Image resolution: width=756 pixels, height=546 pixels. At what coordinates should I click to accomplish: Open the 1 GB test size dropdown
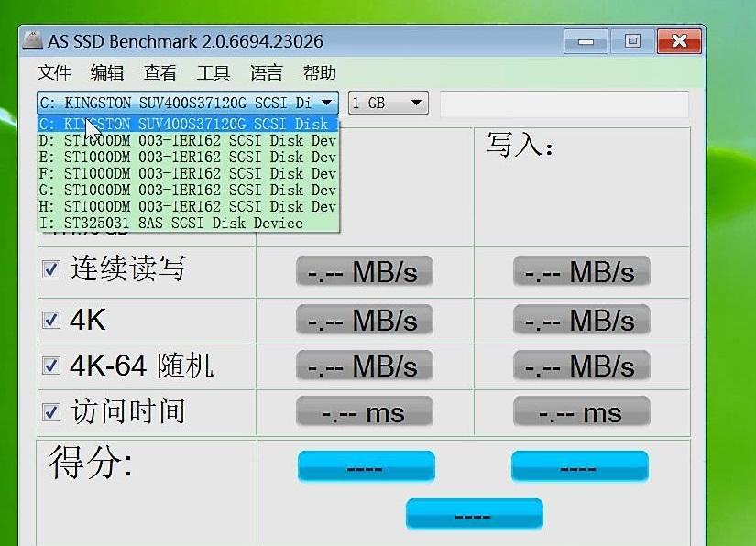coord(389,103)
